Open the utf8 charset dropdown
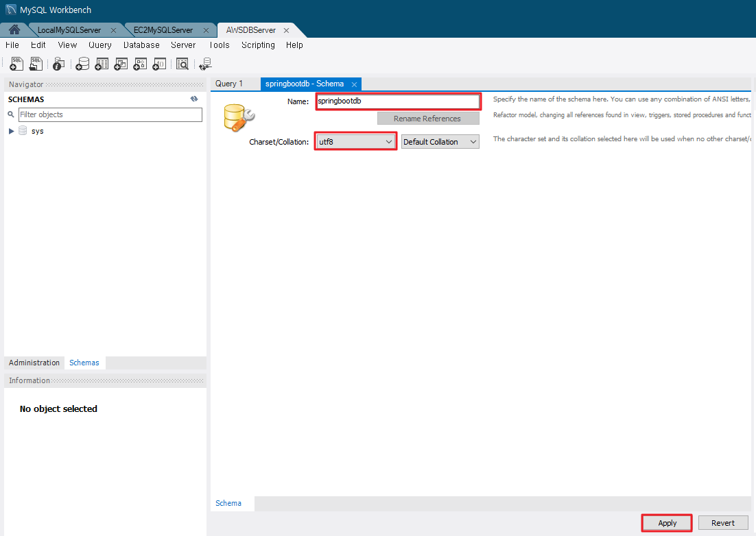Screen dimensions: 756x536 355,142
